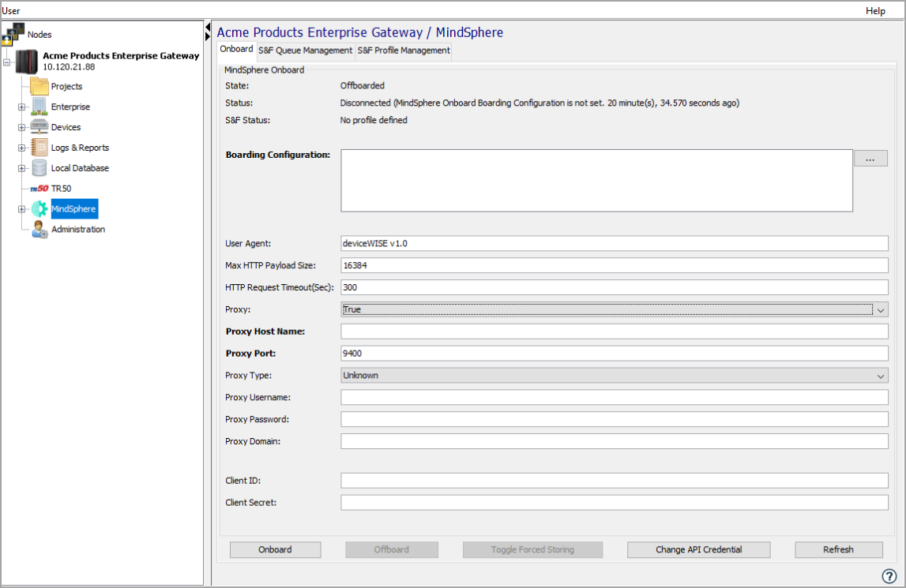Click the Proxy Host Name field
The image size is (906, 588).
(615, 331)
